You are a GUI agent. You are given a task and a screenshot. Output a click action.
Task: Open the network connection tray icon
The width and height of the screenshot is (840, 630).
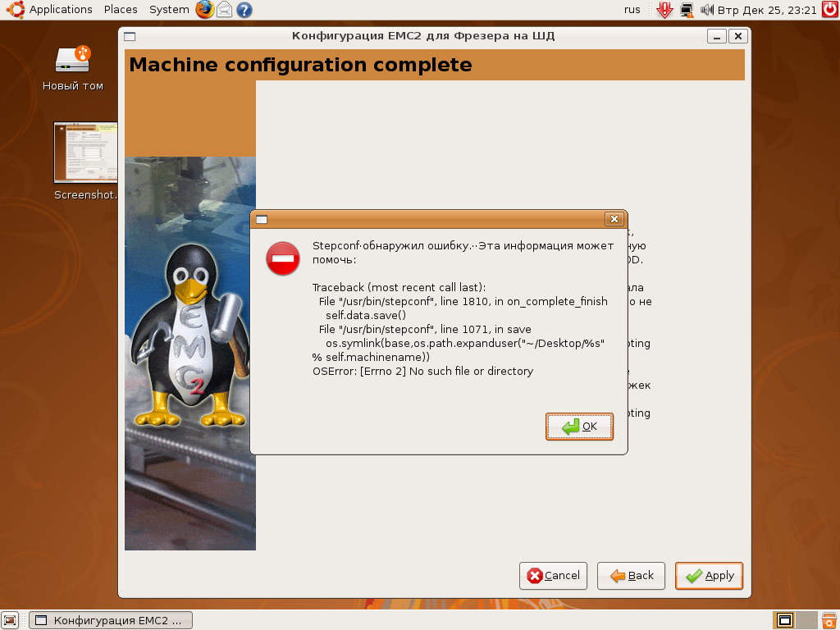click(687, 10)
